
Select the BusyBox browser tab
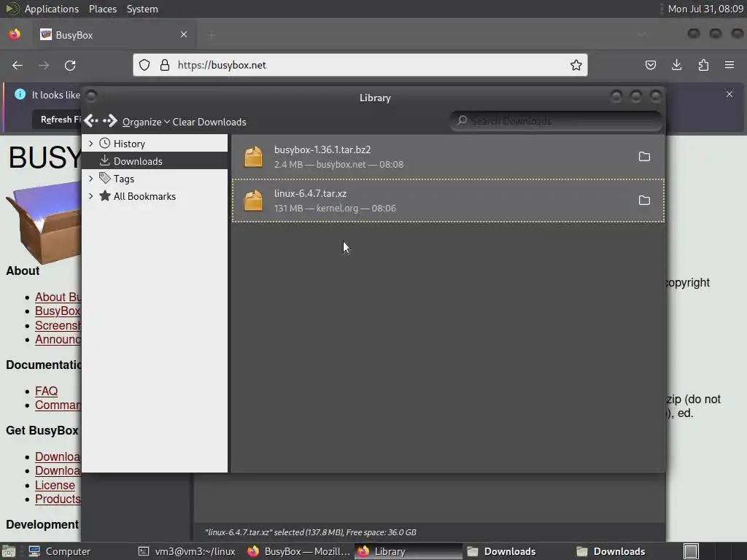115,35
